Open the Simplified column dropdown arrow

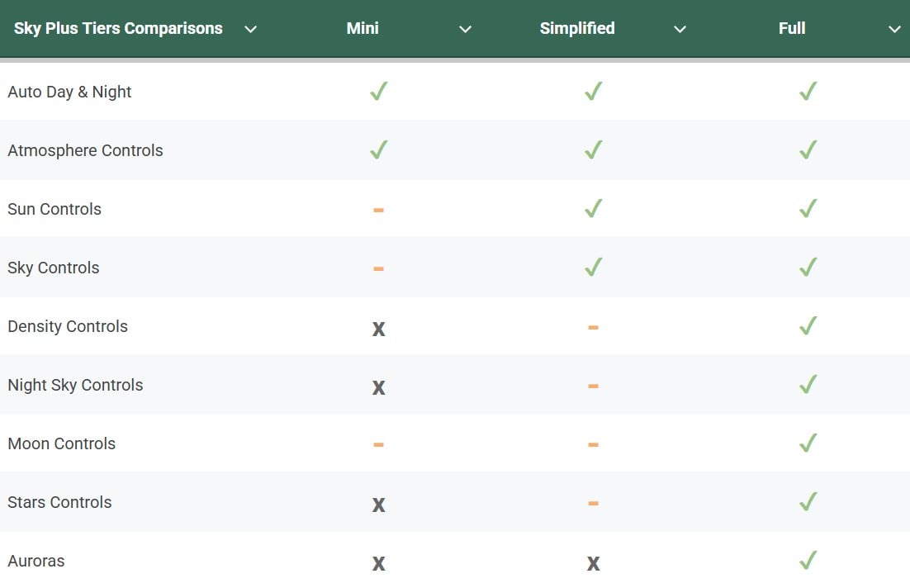coord(680,29)
